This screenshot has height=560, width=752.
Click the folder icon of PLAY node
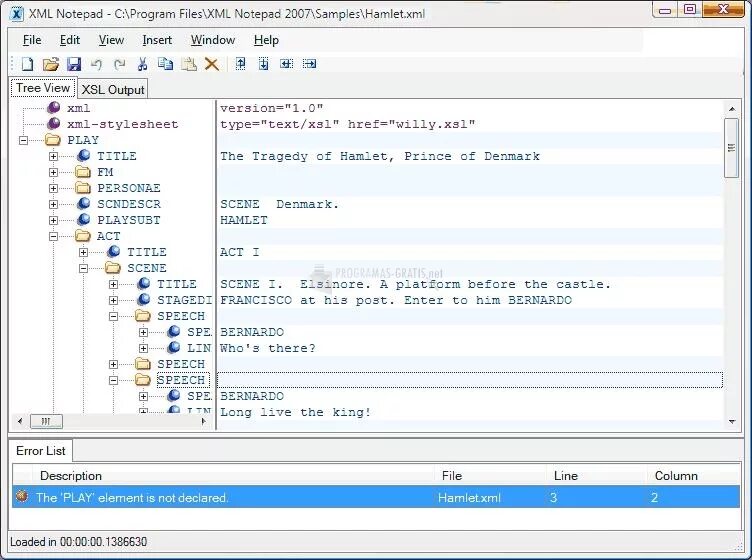[53, 140]
